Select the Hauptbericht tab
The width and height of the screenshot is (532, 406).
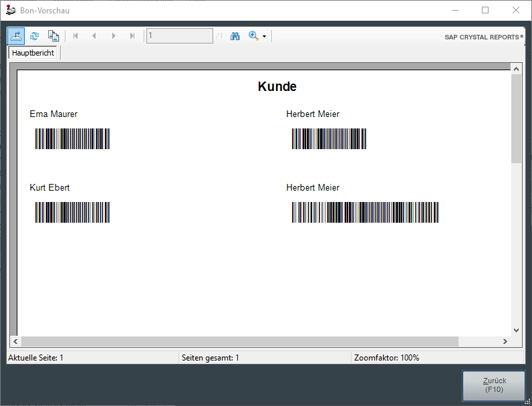click(33, 53)
